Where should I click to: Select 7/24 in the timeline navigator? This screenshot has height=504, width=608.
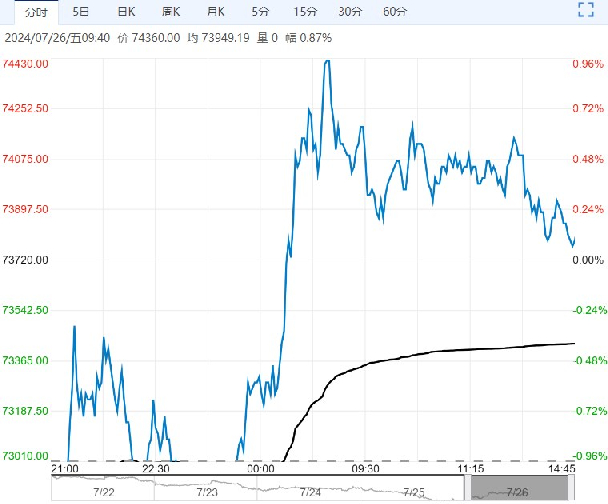pos(310,492)
